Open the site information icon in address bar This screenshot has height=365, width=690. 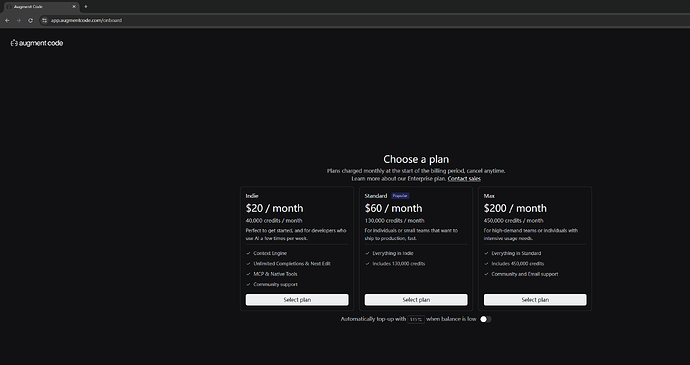tap(44, 20)
